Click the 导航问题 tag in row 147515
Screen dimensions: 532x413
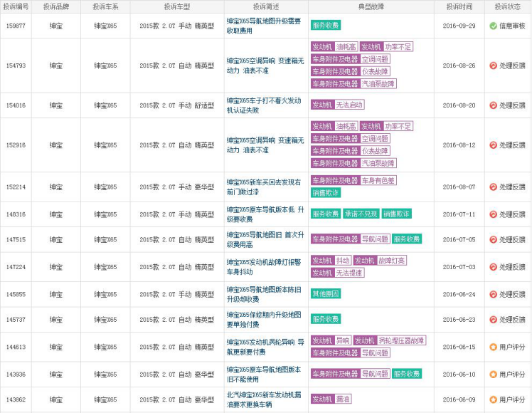(351, 239)
